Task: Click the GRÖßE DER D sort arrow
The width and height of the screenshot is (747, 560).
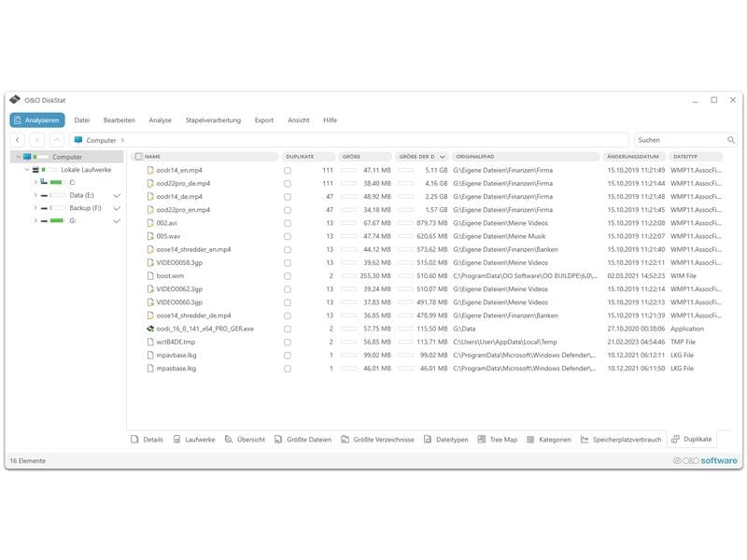Action: tap(443, 157)
